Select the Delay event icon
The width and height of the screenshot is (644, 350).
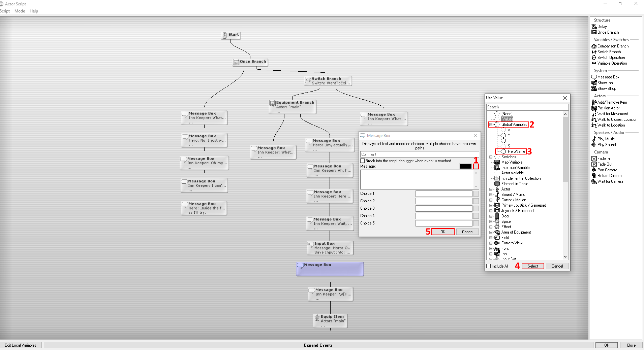594,27
